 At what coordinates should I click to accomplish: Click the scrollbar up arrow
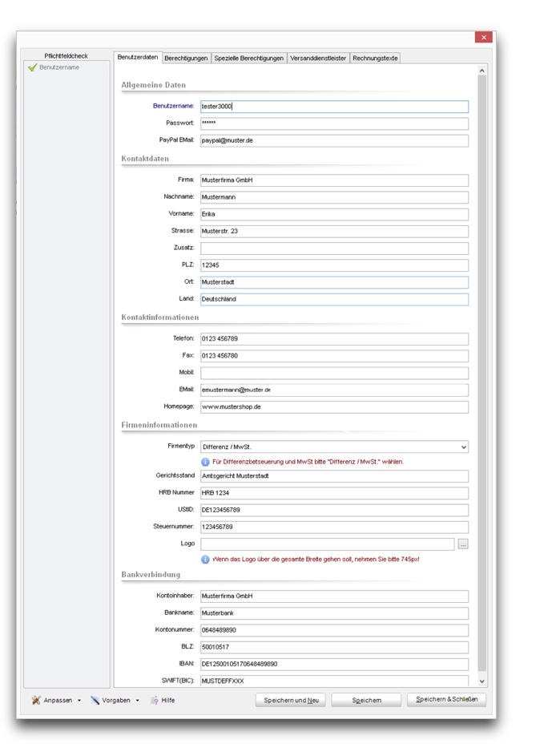(482, 71)
